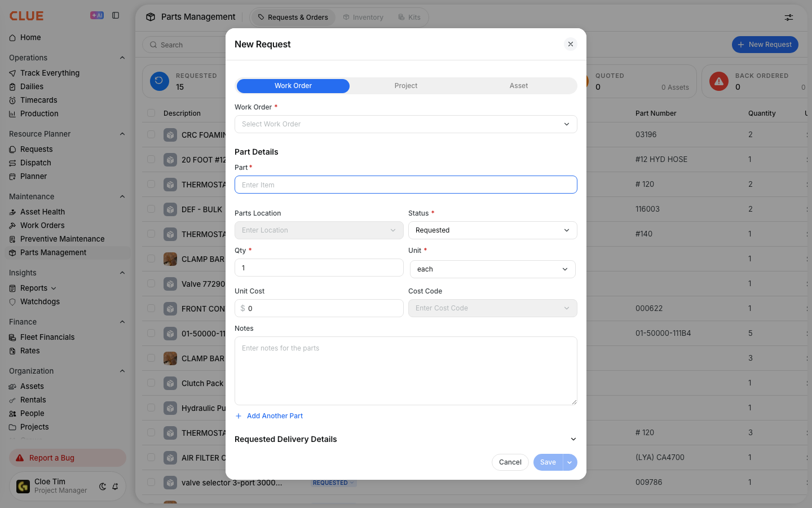
Task: Click the Back Ordered red warning icon
Action: [x=719, y=81]
